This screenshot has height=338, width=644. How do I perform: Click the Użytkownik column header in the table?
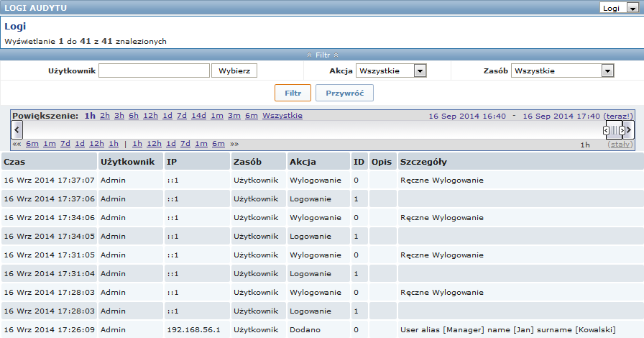coord(131,162)
